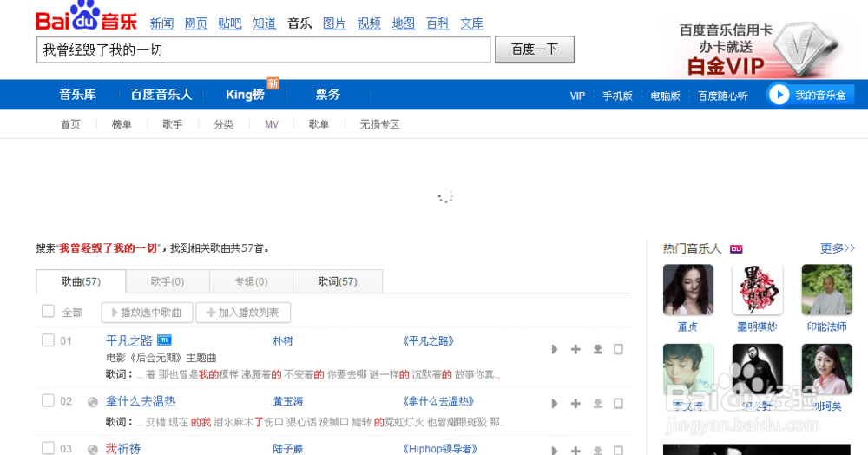Image resolution: width=868 pixels, height=455 pixels.
Task: Open 宋冬野 musician photo
Action: coord(757,369)
